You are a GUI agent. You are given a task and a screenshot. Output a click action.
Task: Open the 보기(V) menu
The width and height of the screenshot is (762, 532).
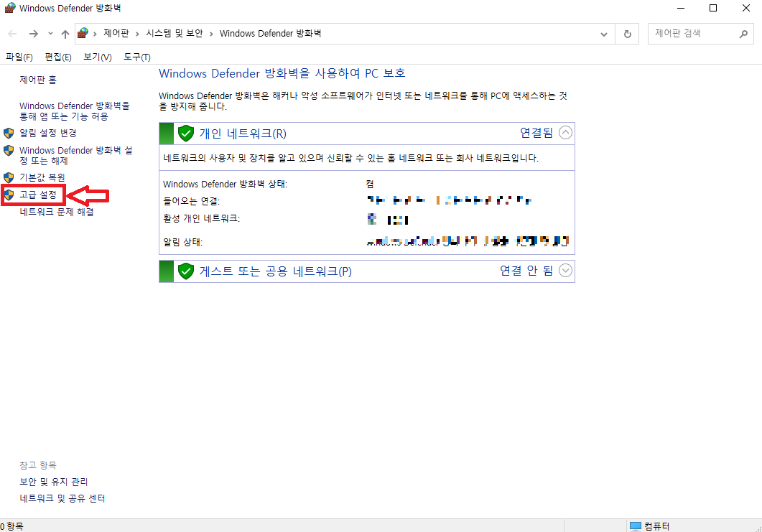[97, 57]
